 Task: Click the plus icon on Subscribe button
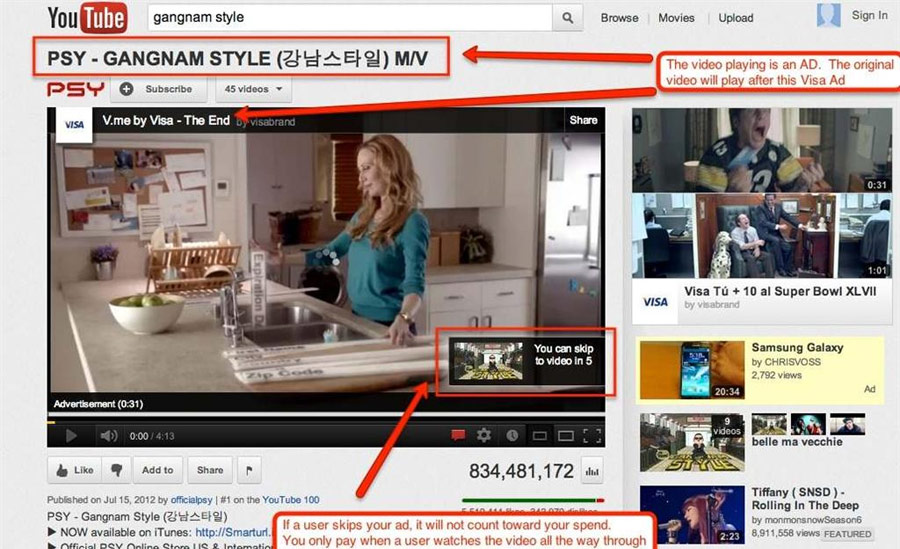point(126,89)
